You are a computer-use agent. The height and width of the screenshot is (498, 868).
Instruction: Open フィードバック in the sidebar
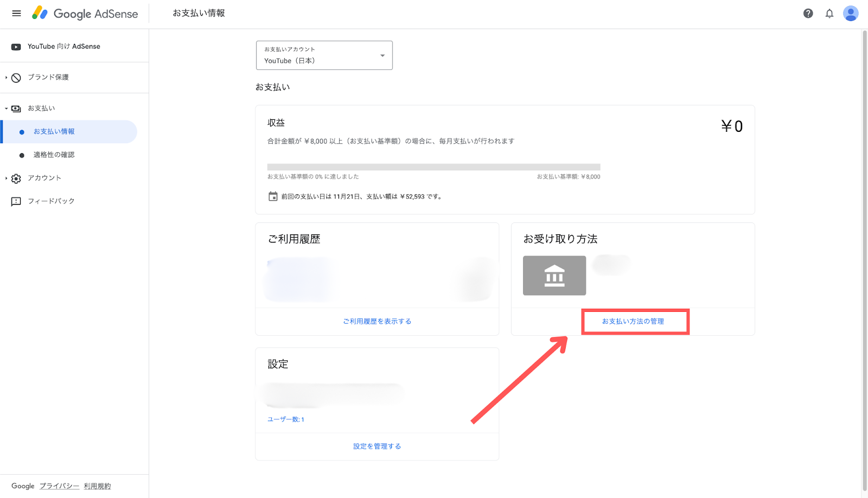tap(51, 201)
